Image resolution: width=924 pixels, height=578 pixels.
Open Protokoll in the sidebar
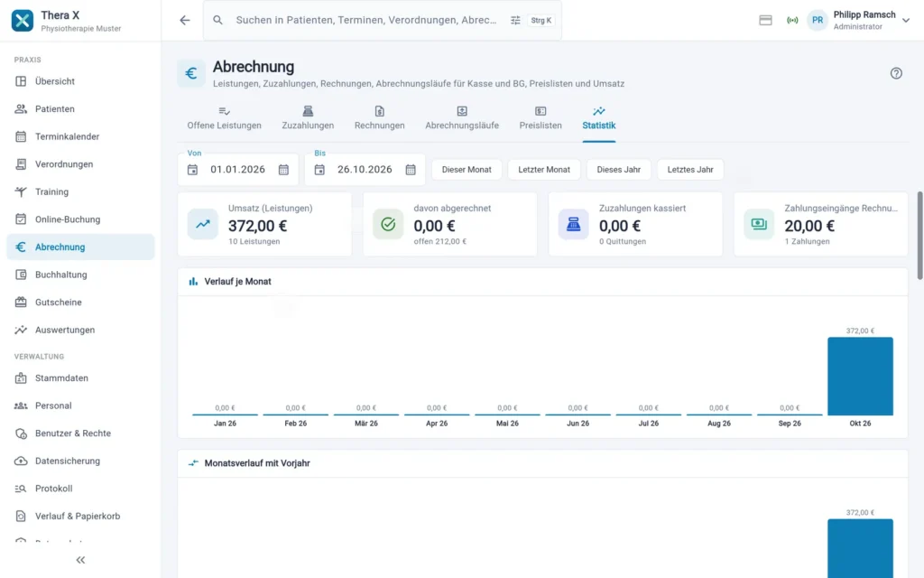[80, 489]
